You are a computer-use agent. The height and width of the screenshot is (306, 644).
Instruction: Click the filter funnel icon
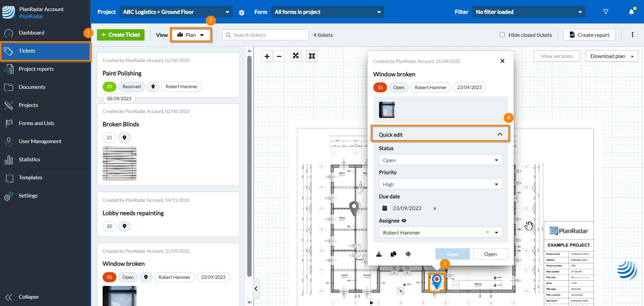coord(606,12)
